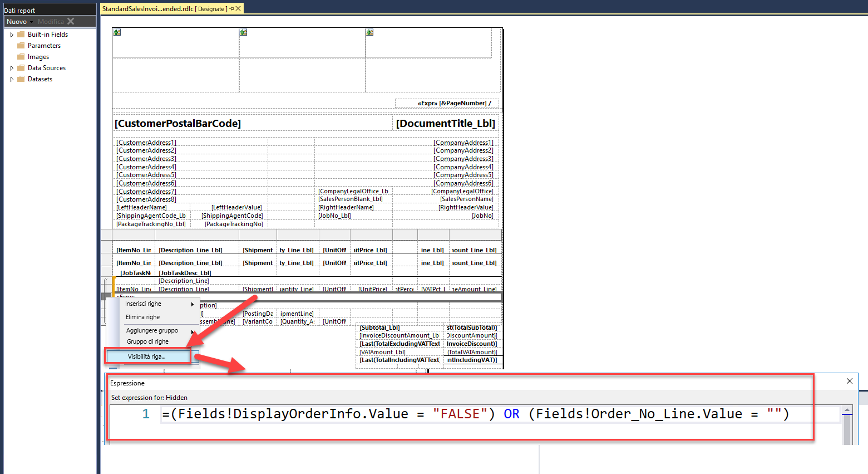Viewport: 868px width, 474px height.
Task: Switch to the StandardSalesInvoi...ended.rdlc tab
Action: [x=164, y=9]
